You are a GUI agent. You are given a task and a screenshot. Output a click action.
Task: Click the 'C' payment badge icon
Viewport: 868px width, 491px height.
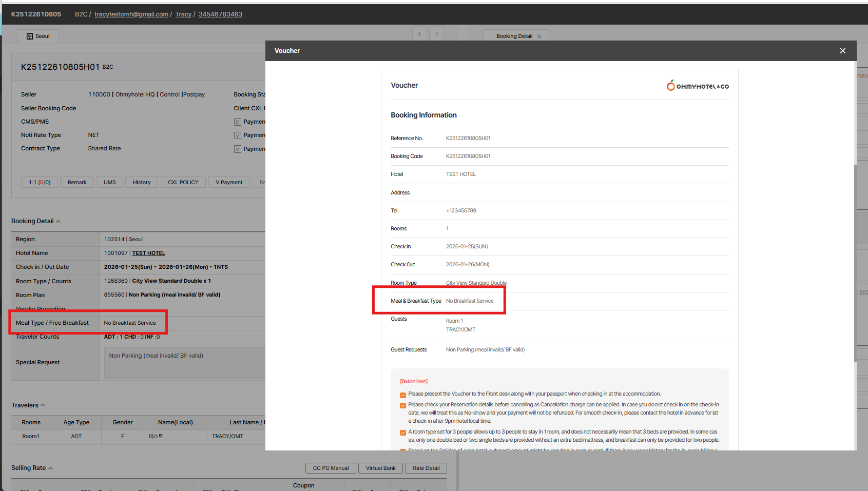(x=237, y=122)
